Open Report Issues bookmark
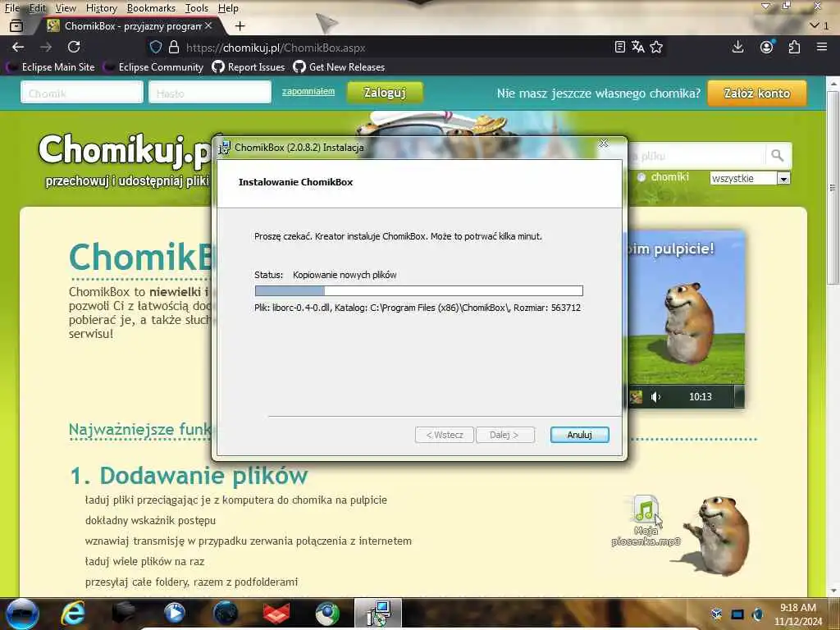Viewport: 840px width, 630px height. click(249, 67)
